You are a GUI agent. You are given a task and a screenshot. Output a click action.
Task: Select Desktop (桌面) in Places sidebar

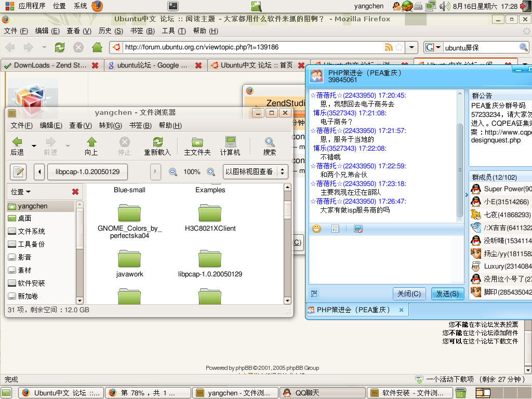click(41, 218)
